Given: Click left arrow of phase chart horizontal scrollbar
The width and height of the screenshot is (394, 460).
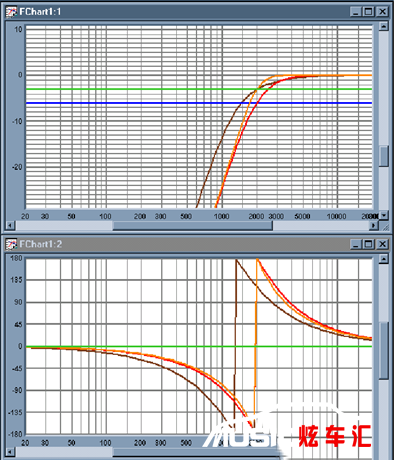Looking at the screenshot, I should click(x=10, y=452).
